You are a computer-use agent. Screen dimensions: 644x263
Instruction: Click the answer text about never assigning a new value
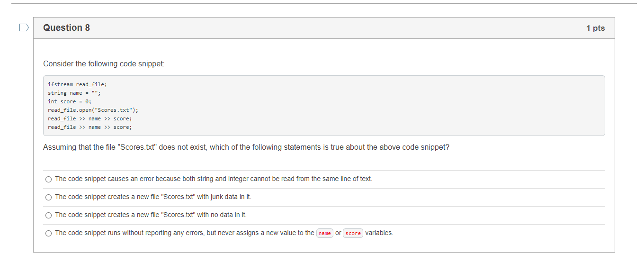(224, 233)
